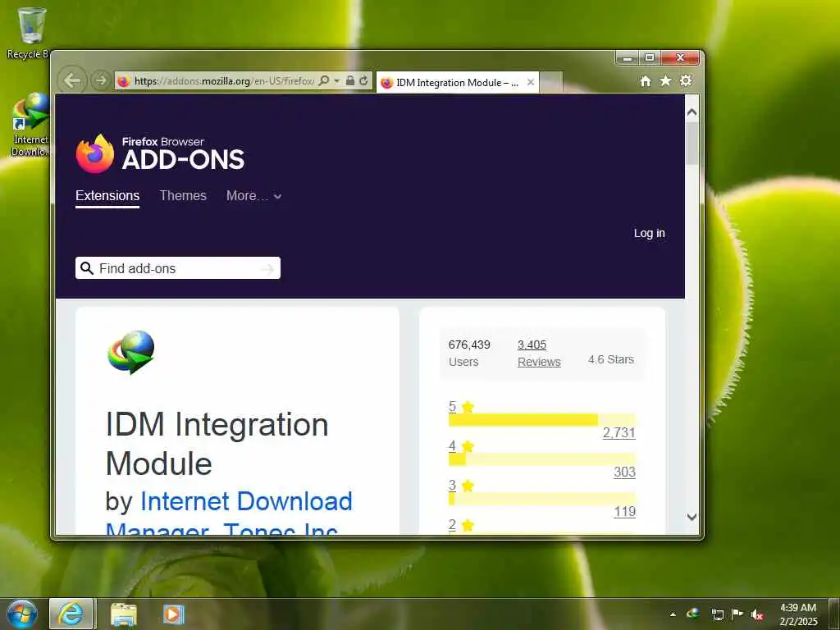Click the muted volume tray icon
The width and height of the screenshot is (840, 630).
pyautogui.click(x=757, y=614)
